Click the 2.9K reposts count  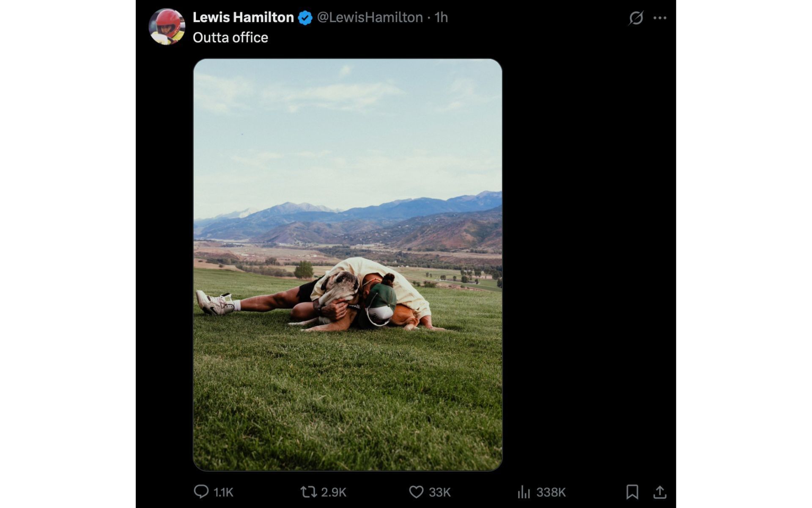point(334,492)
